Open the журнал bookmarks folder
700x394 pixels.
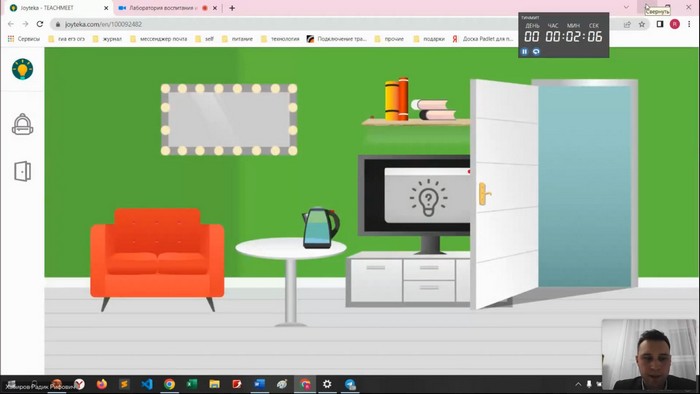tap(107, 39)
